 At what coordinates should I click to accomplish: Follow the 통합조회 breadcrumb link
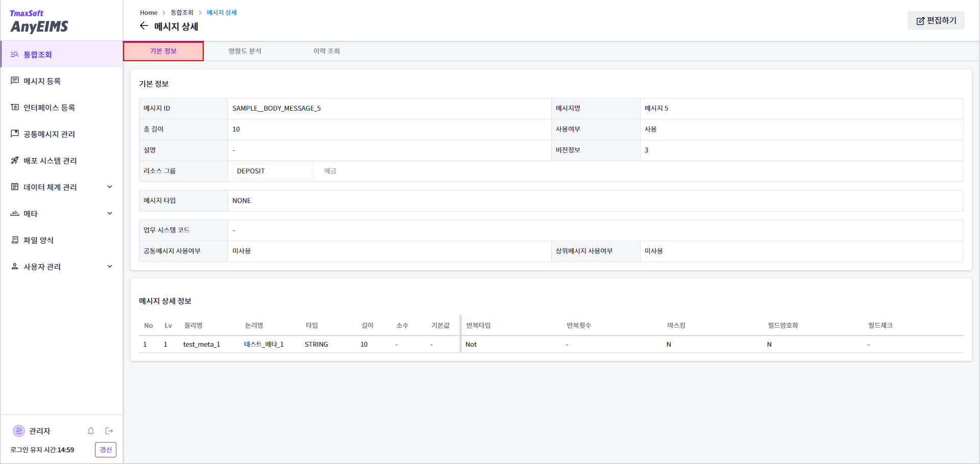(182, 12)
